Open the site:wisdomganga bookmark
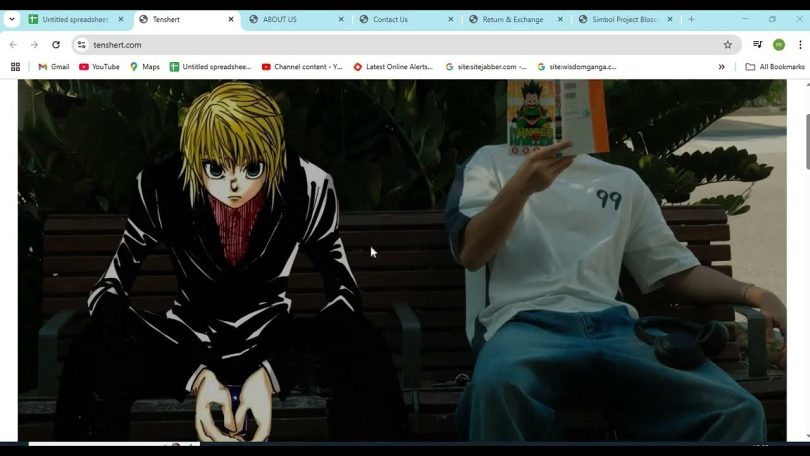Screen dimensions: 810x456 pyautogui.click(x=577, y=67)
